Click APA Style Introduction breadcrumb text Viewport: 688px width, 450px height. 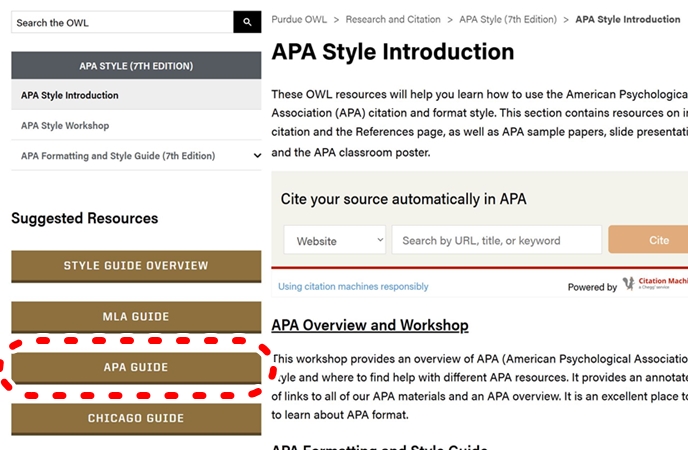pos(627,19)
